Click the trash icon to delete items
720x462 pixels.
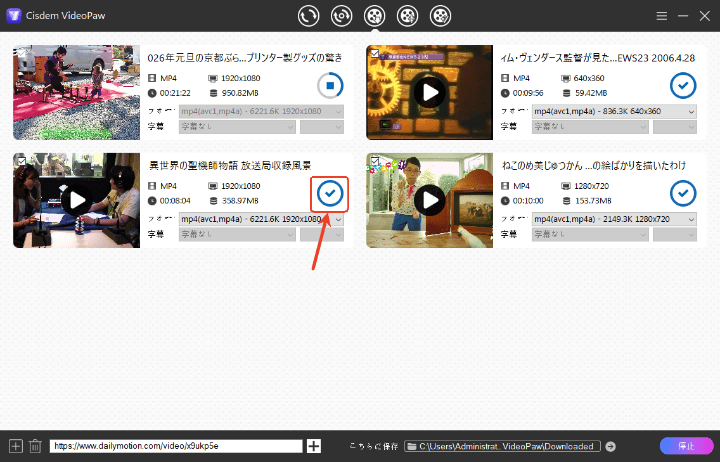coord(35,446)
